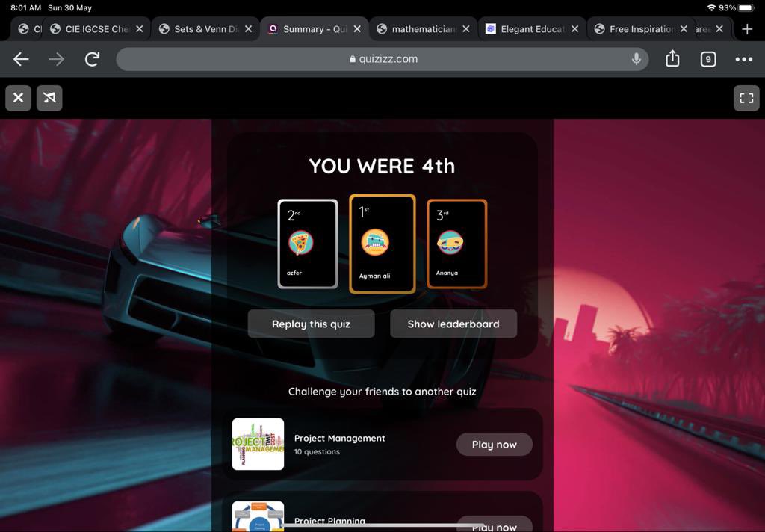
Task: Close the Summary - Quizizz tab
Action: 357,29
